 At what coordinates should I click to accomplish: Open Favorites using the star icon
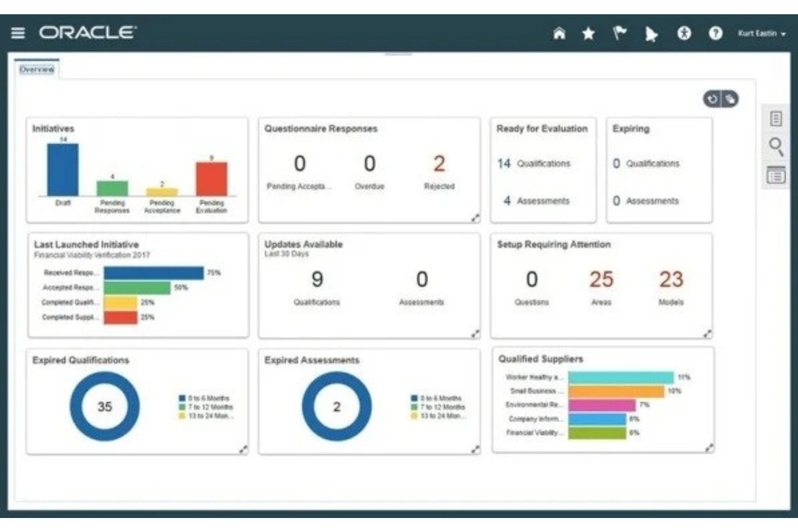point(589,33)
